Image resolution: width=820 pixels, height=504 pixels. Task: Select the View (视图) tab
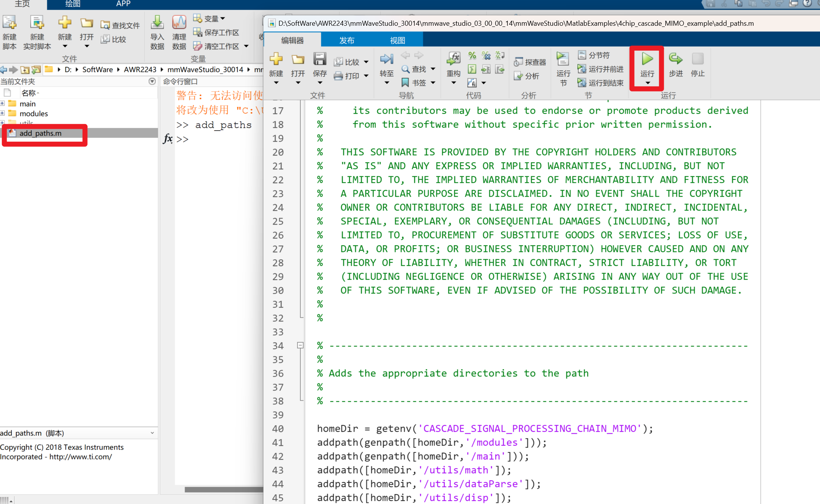pos(398,40)
